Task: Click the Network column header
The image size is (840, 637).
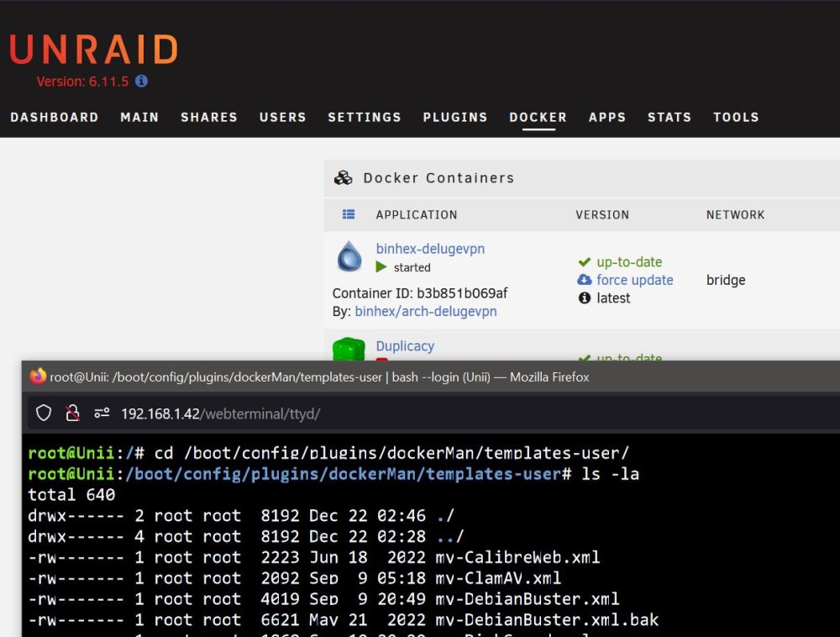Action: pos(736,215)
